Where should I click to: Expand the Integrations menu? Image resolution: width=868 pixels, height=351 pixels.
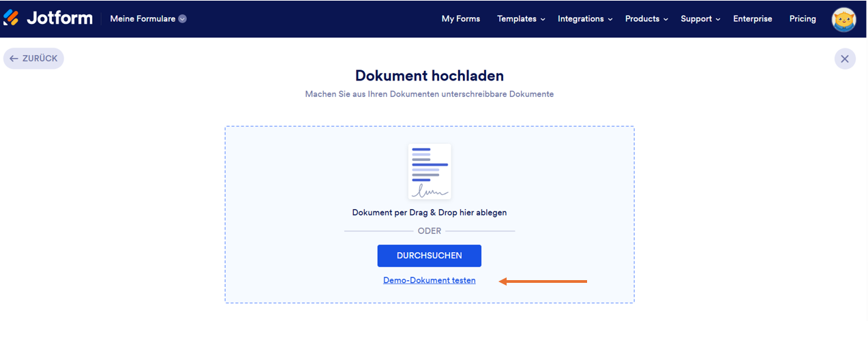tap(585, 19)
